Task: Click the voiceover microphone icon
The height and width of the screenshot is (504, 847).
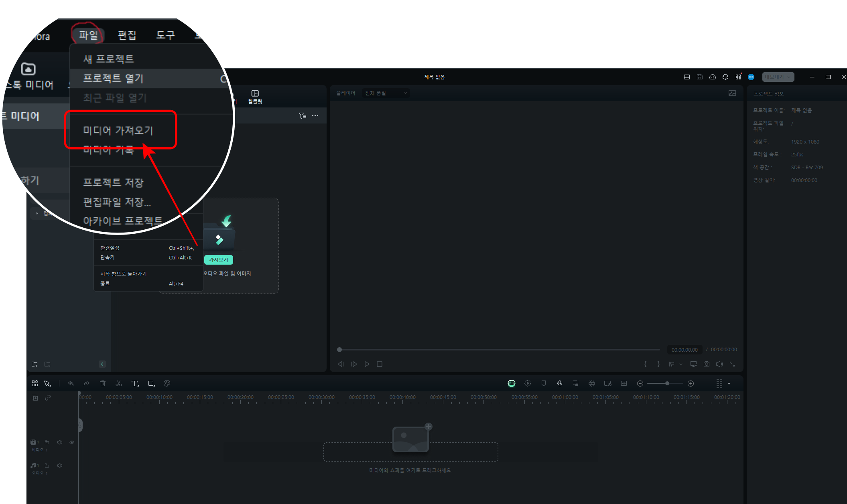Action: [x=560, y=384]
